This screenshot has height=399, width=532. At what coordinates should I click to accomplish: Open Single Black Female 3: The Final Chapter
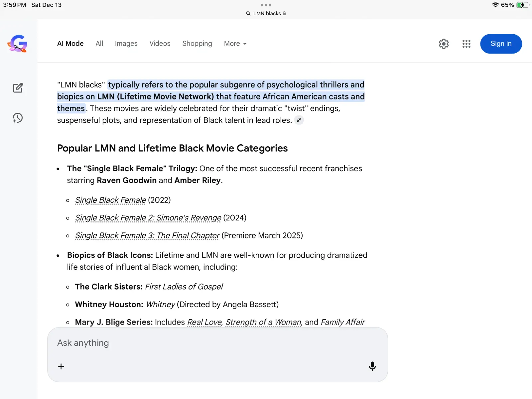tap(147, 235)
